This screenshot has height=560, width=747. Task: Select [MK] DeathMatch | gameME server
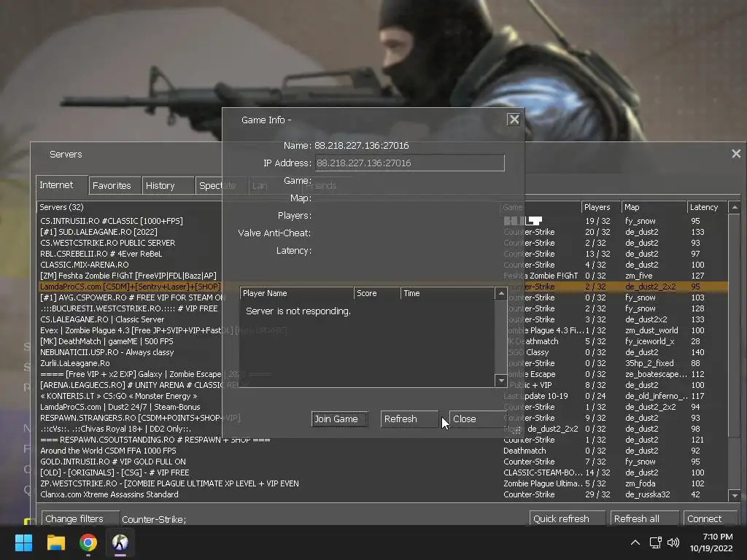[382, 341]
